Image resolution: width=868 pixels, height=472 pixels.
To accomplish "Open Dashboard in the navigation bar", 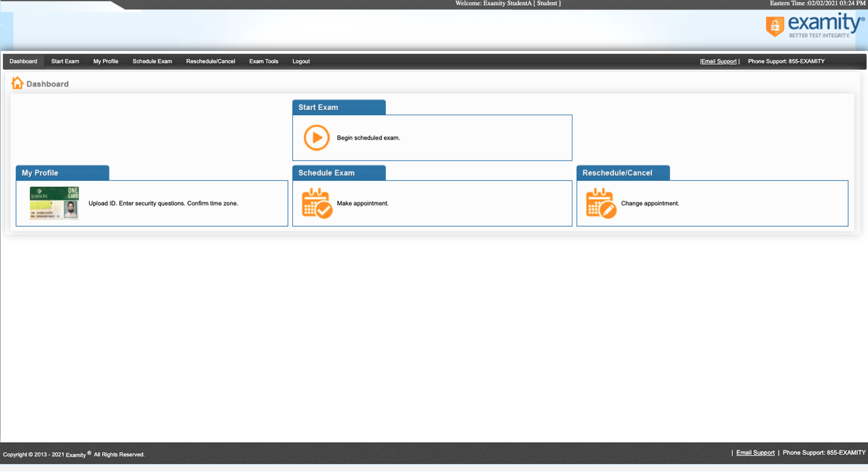I will point(23,62).
